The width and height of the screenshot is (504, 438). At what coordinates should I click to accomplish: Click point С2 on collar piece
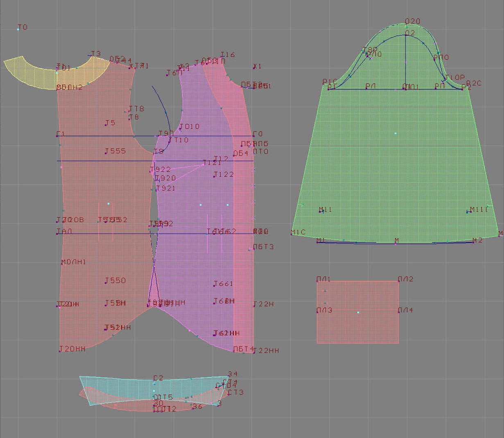(x=154, y=381)
